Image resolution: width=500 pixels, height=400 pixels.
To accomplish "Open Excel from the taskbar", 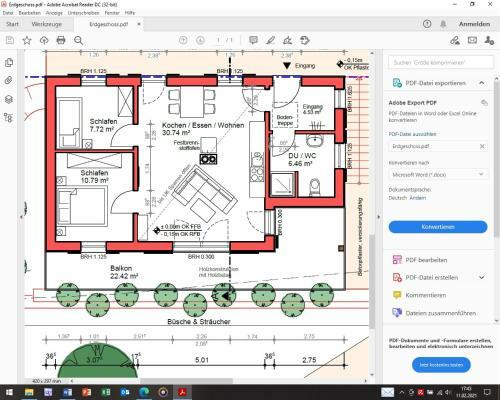I will point(106,392).
